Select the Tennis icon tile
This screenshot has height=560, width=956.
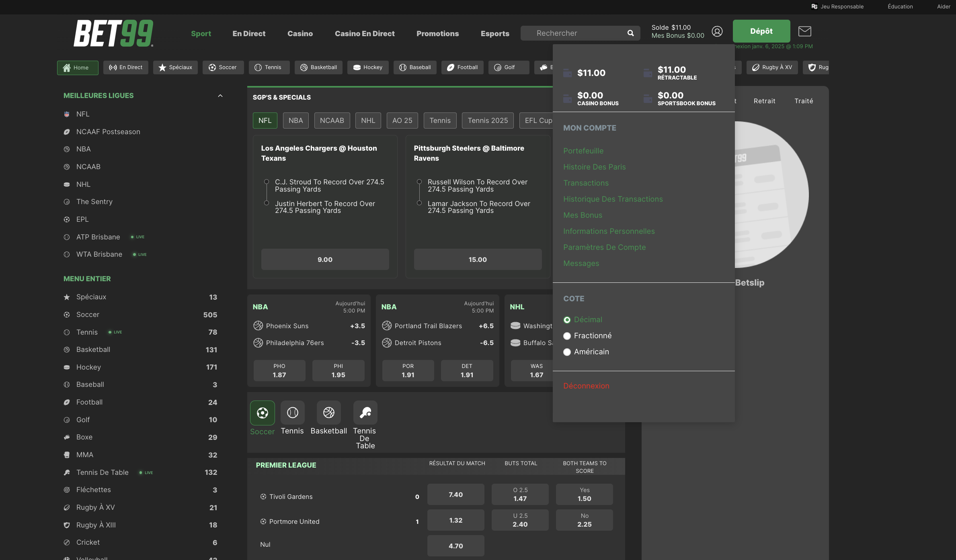pos(292,413)
